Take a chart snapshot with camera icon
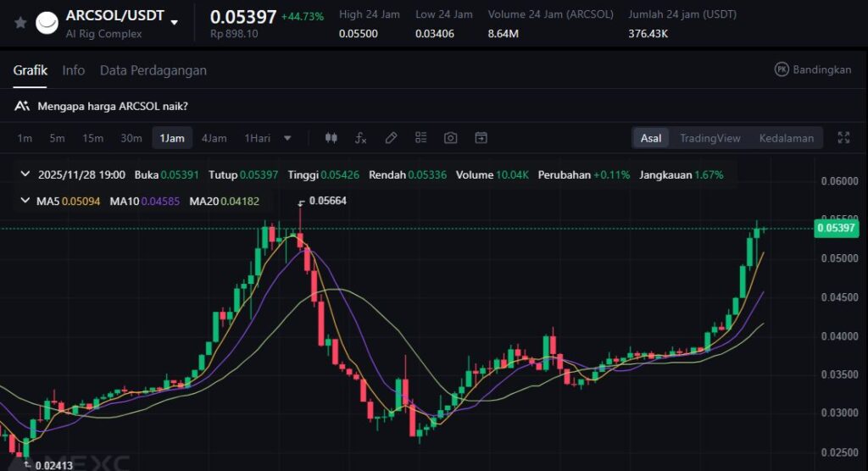This screenshot has width=868, height=471. 451,138
